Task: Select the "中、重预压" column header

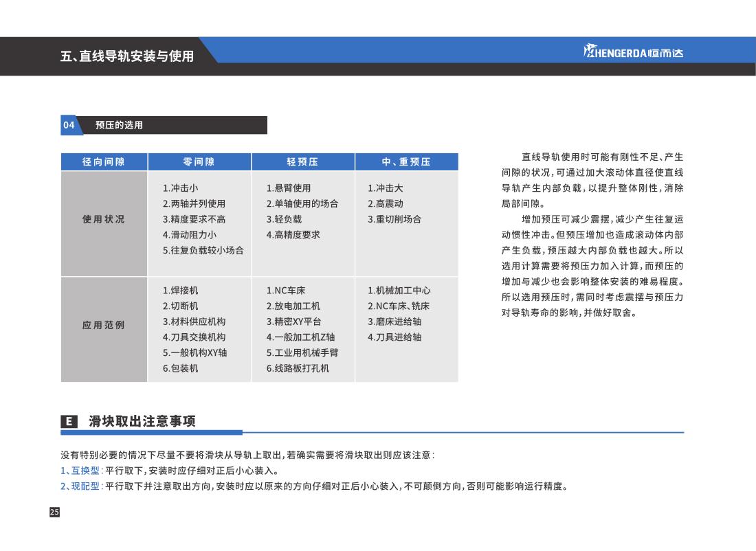Action: coord(406,162)
